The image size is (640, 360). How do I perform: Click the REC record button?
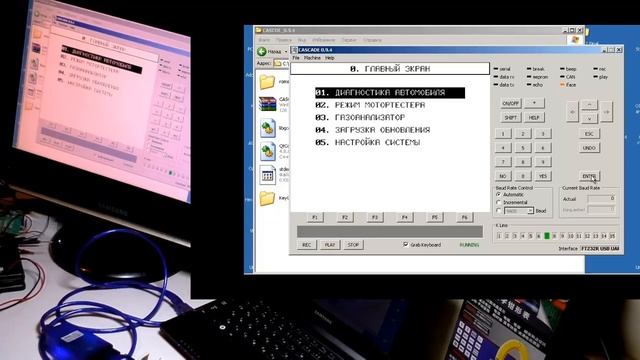click(307, 245)
